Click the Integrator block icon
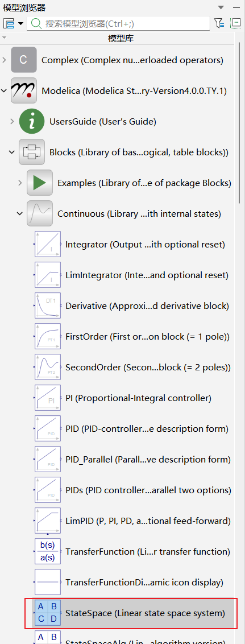The image size is (245, 644). (48, 245)
